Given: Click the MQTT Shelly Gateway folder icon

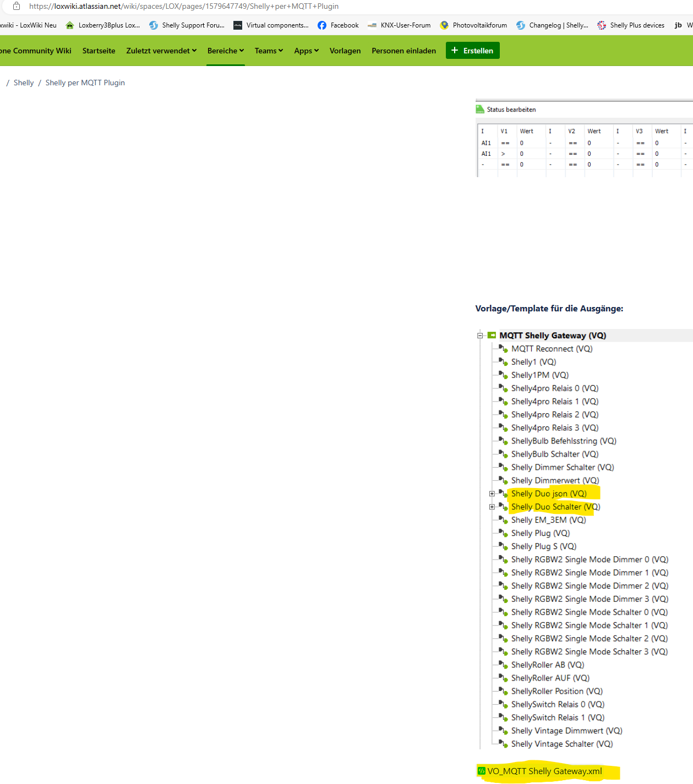Looking at the screenshot, I should 492,335.
